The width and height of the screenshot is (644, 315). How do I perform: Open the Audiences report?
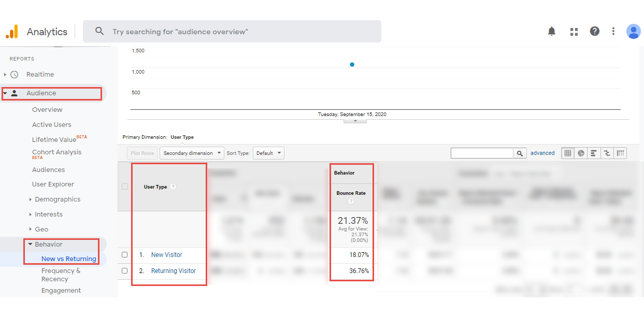(x=49, y=170)
